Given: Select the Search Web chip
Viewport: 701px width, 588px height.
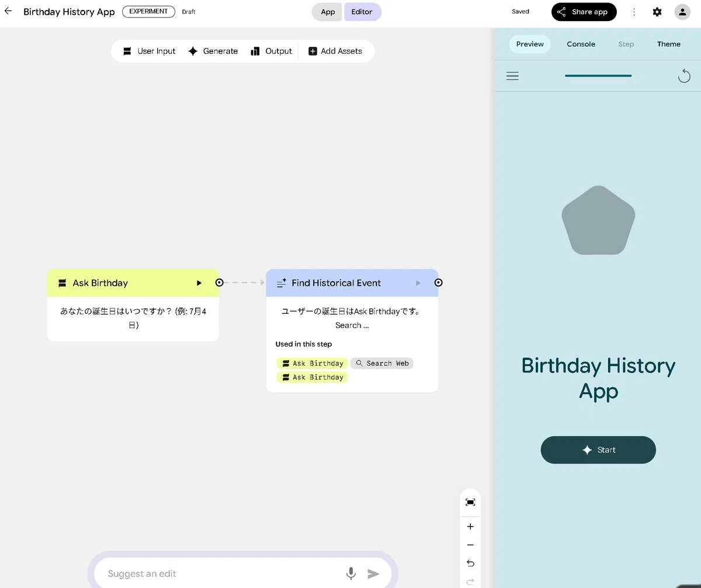Looking at the screenshot, I should 382,364.
